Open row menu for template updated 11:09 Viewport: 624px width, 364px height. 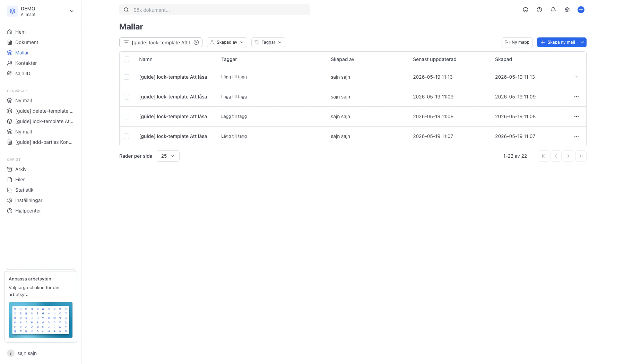point(577,97)
